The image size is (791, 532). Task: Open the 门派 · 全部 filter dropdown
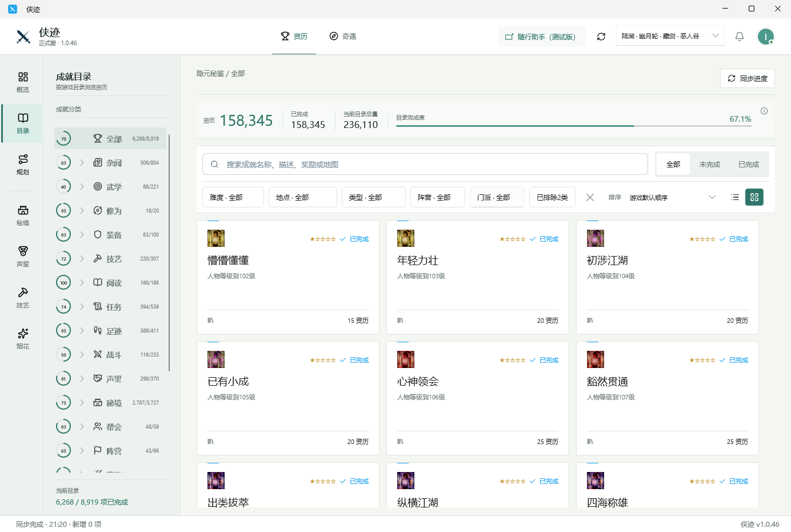pyautogui.click(x=497, y=197)
